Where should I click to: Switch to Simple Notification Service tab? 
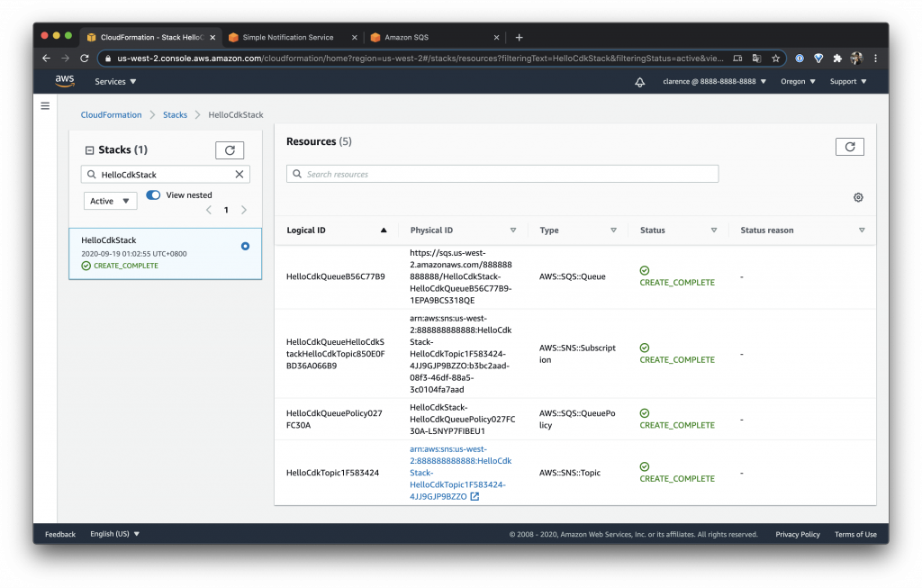point(293,37)
